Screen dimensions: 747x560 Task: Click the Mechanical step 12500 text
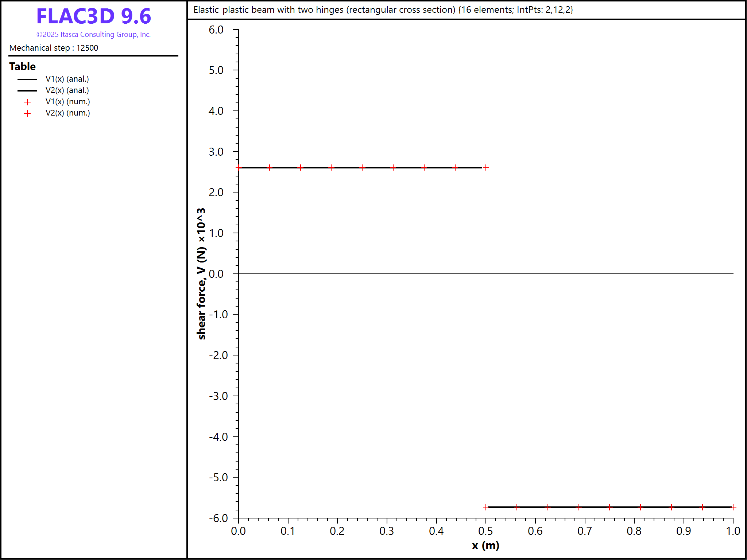(54, 48)
